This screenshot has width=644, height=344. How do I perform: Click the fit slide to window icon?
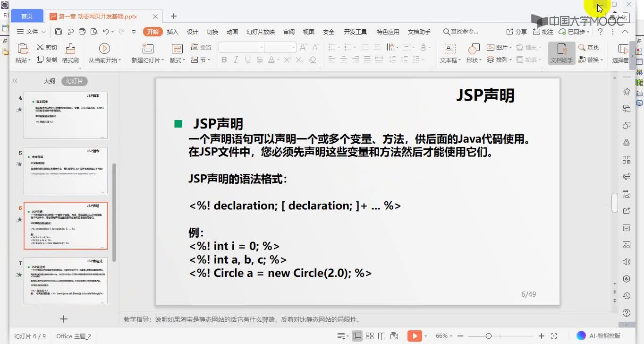pyautogui.click(x=554, y=336)
